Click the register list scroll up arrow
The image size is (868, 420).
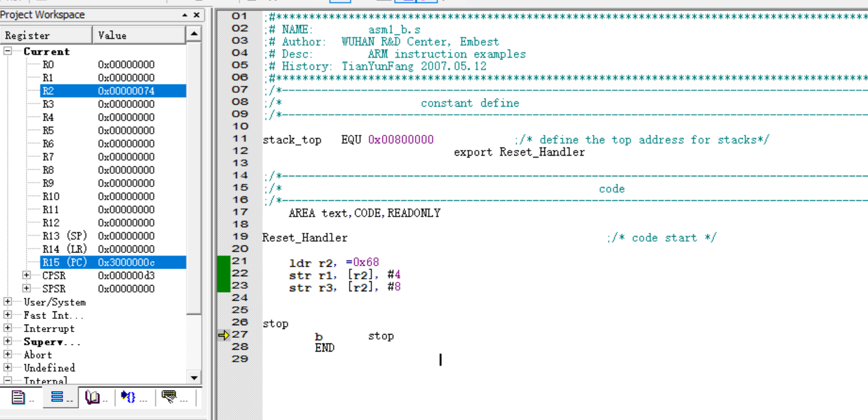pos(194,34)
